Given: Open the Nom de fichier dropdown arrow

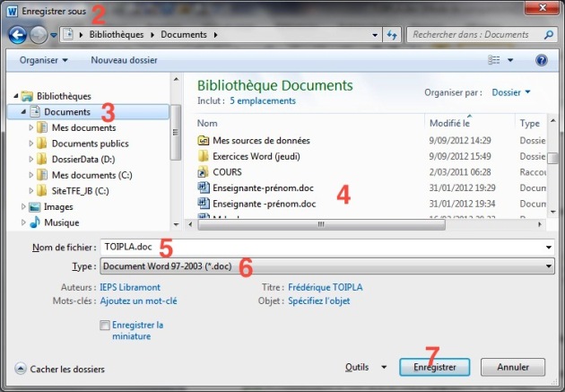Looking at the screenshot, I should [549, 248].
